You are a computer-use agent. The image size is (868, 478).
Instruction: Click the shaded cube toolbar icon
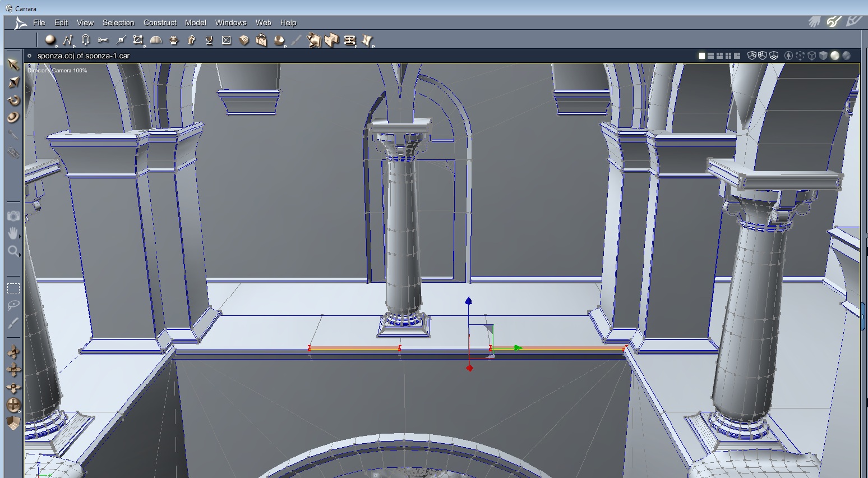pos(244,40)
